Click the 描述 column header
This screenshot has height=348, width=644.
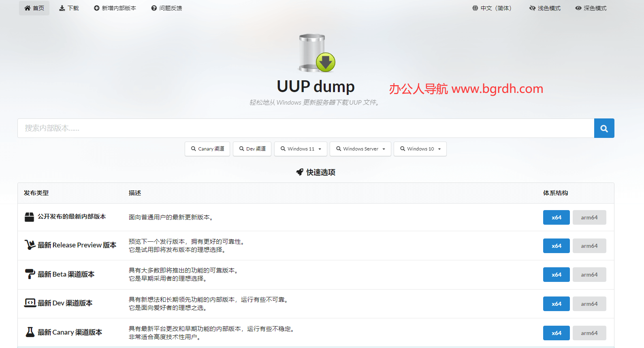coord(135,193)
